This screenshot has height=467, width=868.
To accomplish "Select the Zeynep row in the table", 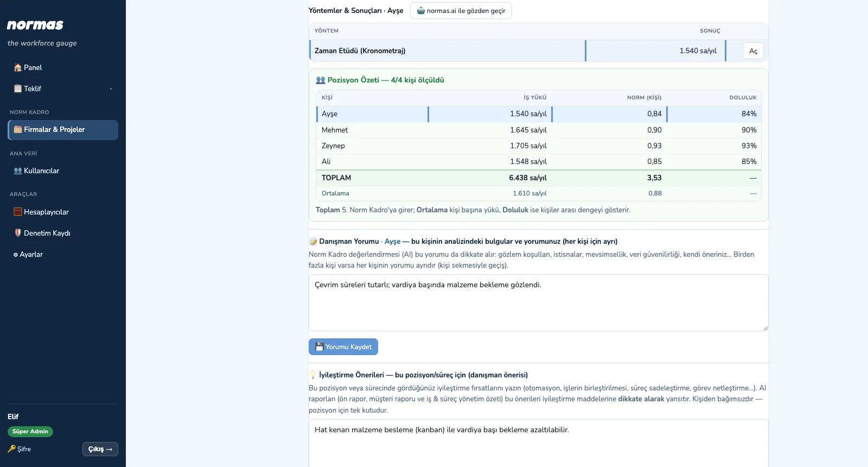I will (x=539, y=146).
